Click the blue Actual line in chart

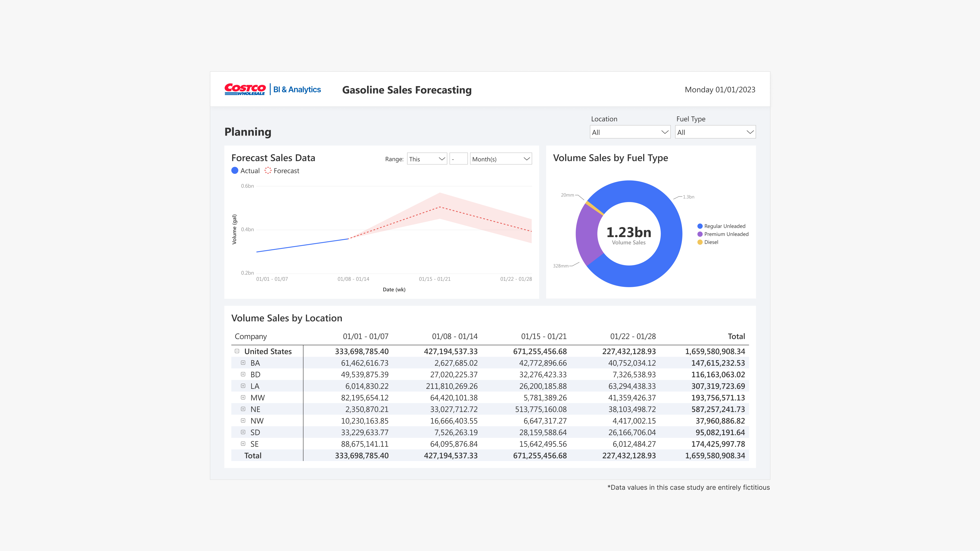(x=302, y=245)
